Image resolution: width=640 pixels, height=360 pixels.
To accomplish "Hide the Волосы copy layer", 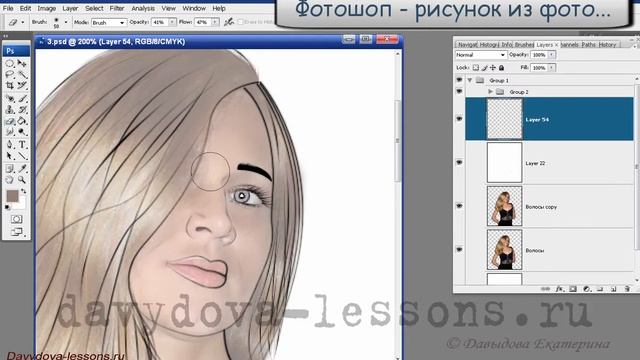I will (x=460, y=206).
